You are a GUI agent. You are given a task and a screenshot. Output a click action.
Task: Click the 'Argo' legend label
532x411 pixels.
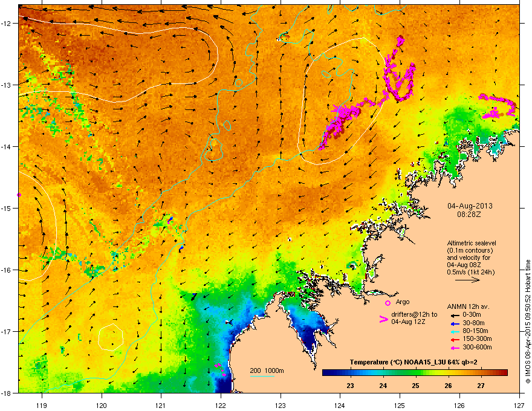coord(403,302)
